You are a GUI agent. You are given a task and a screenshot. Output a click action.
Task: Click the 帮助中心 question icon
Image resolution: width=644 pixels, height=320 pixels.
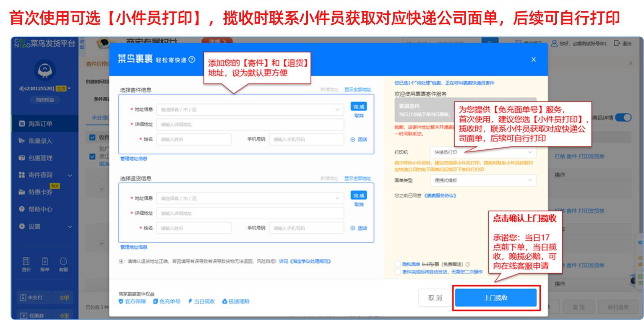click(x=22, y=209)
